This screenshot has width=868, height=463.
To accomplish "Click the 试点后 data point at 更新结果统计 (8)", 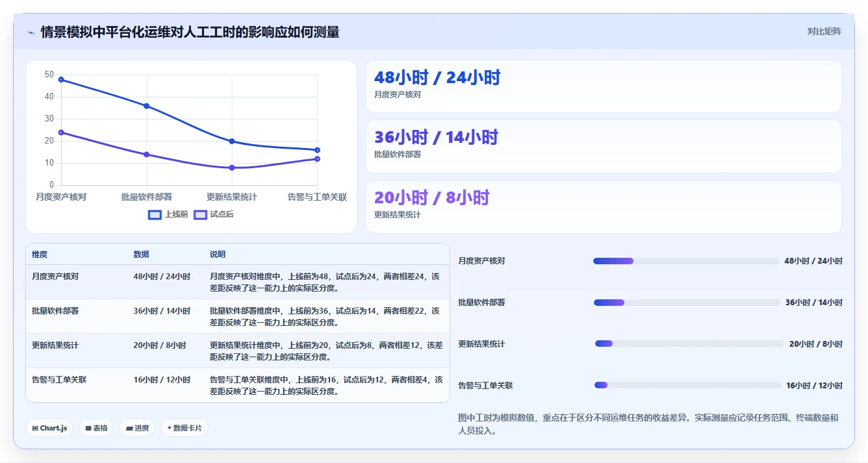I will (232, 168).
